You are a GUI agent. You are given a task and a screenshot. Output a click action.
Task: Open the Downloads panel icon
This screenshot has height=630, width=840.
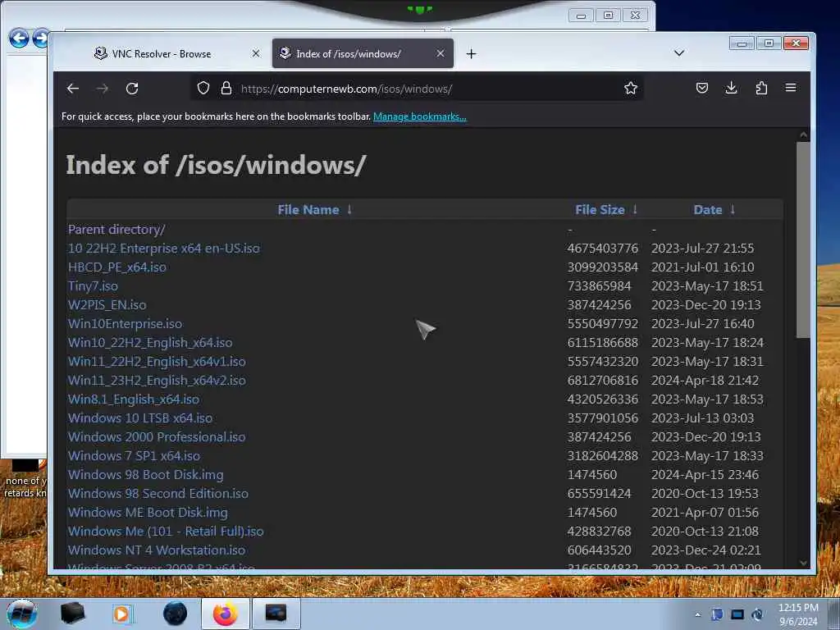[731, 88]
